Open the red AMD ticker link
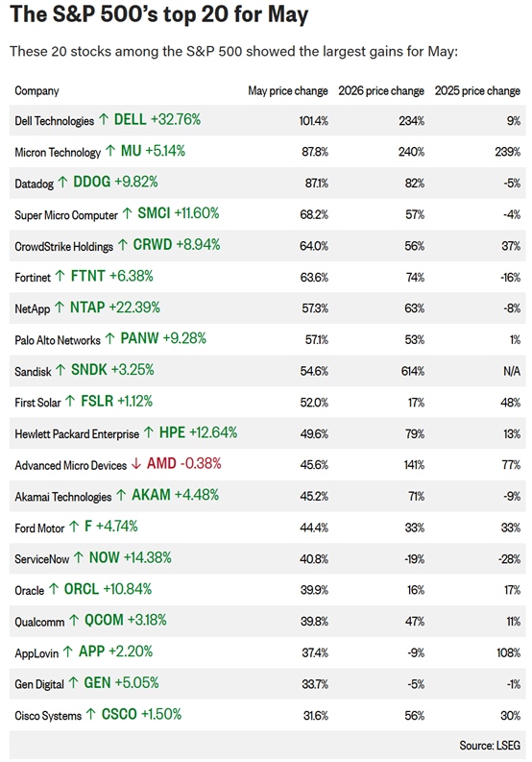532x762 pixels. point(161,463)
